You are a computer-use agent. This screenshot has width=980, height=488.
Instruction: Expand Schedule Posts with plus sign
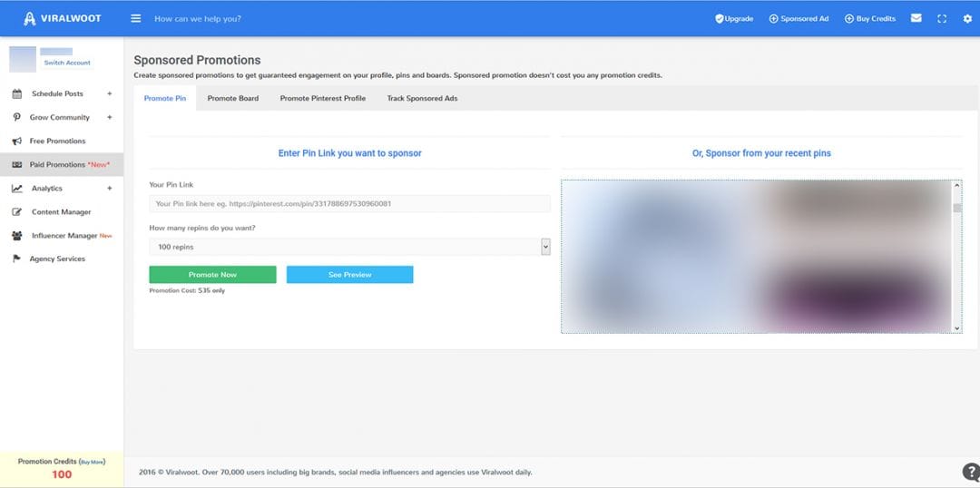[110, 93]
